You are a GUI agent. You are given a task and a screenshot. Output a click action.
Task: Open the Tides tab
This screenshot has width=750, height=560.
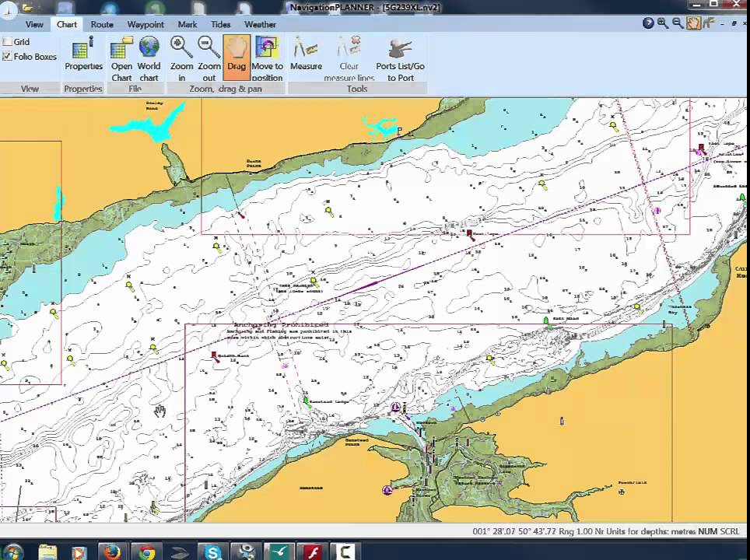(x=220, y=24)
